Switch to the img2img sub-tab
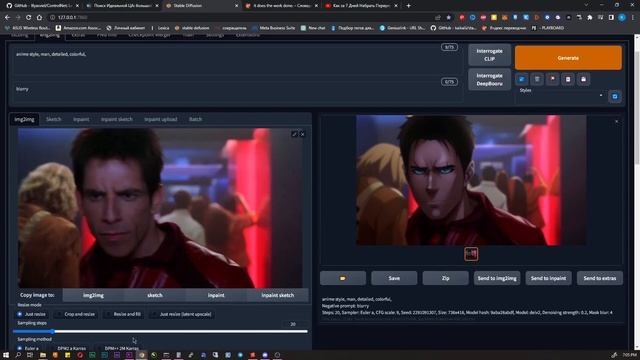This screenshot has height=360, width=640. tap(24, 119)
